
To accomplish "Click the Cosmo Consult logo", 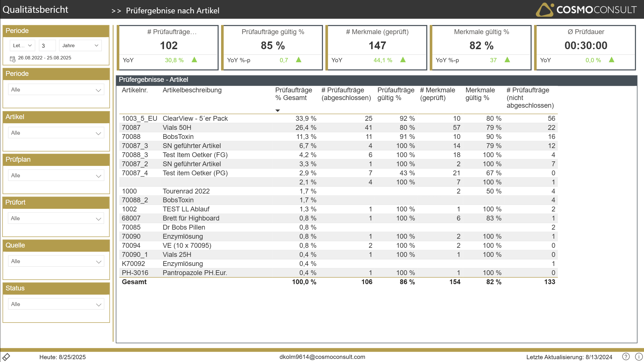I will (x=586, y=10).
